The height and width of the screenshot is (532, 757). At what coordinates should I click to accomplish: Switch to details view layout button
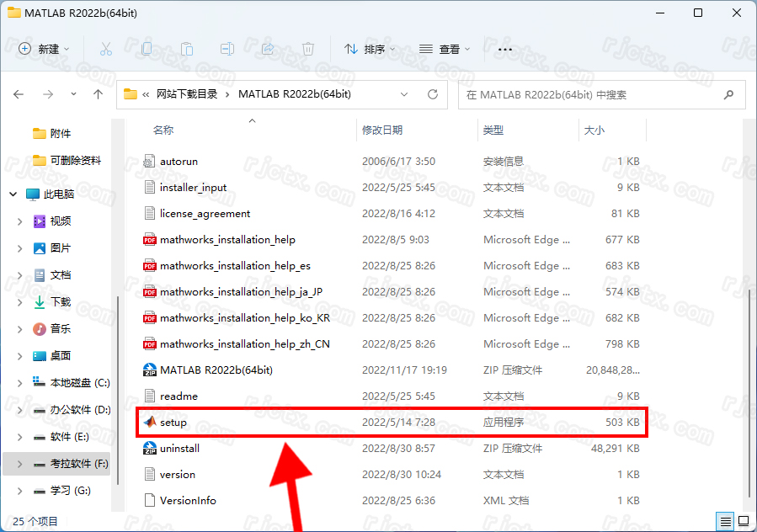point(724,519)
